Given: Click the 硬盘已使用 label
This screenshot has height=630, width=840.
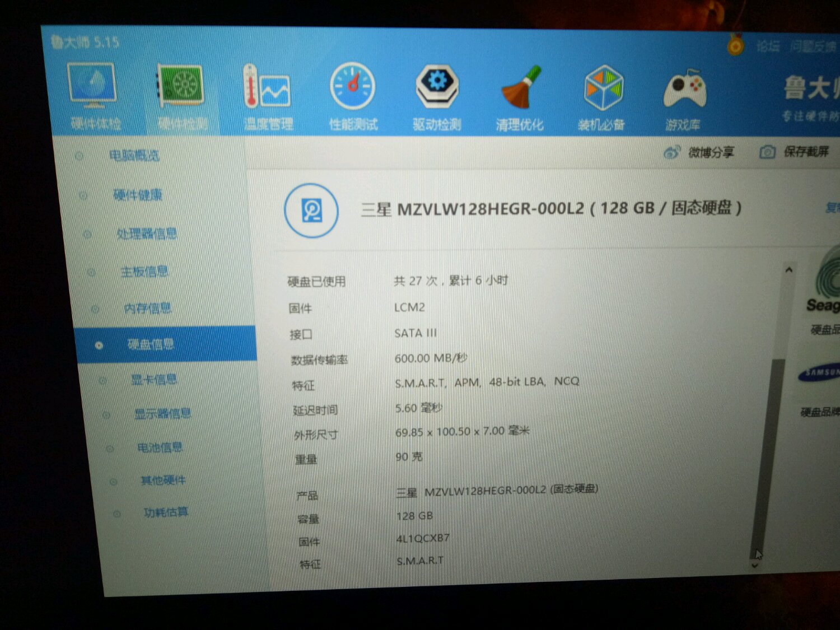Looking at the screenshot, I should pos(316,282).
